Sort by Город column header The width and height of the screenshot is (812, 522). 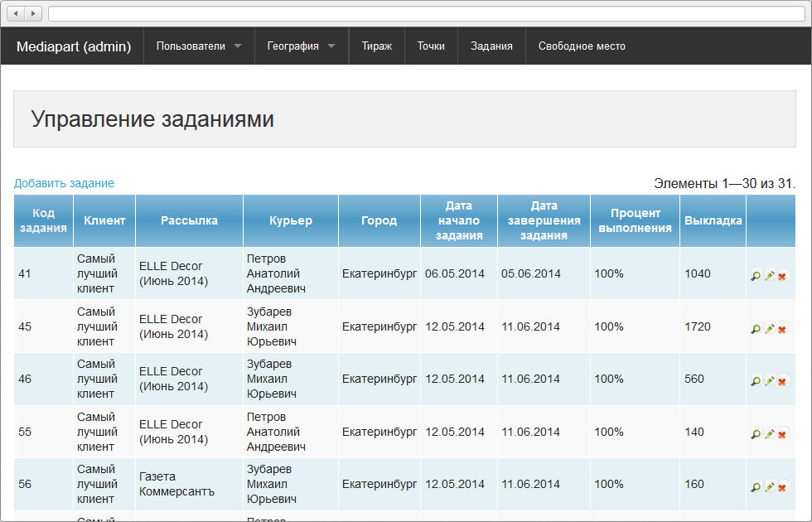coord(379,220)
